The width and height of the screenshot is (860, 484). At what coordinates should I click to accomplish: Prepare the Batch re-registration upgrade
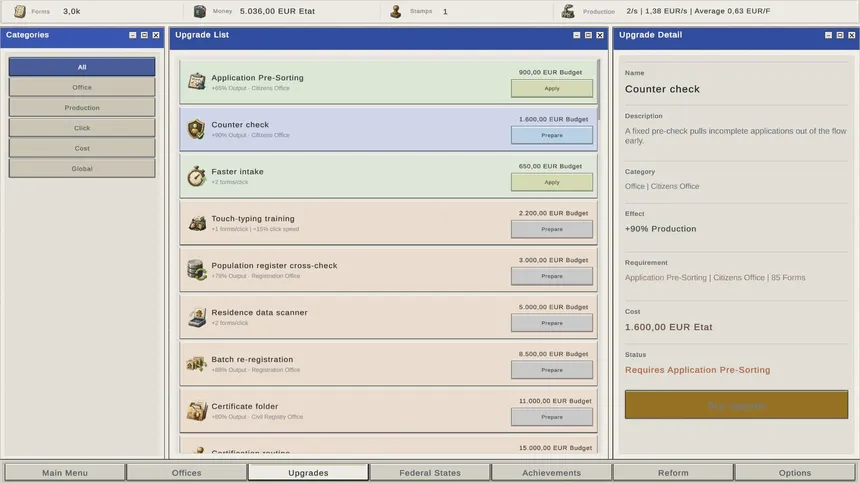pos(552,370)
